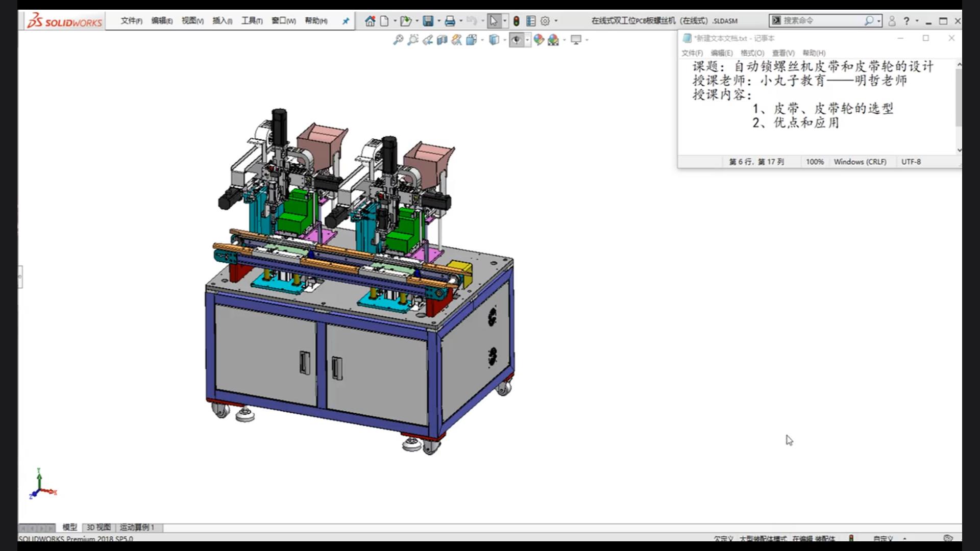Screen dimensions: 980x551
Task: Click the left panel expand handle
Action: coord(20,277)
